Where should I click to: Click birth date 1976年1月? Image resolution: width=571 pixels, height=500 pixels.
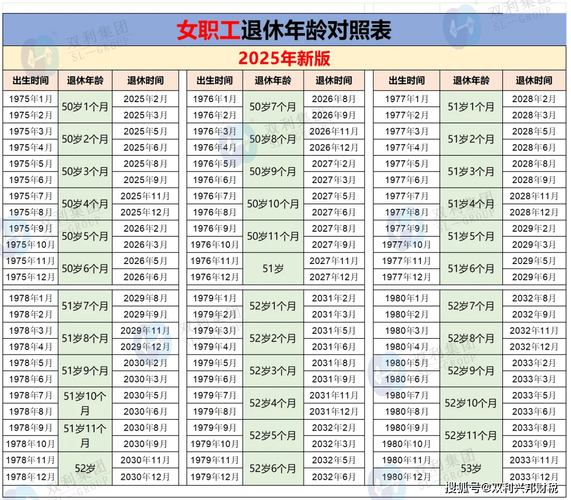click(x=214, y=99)
